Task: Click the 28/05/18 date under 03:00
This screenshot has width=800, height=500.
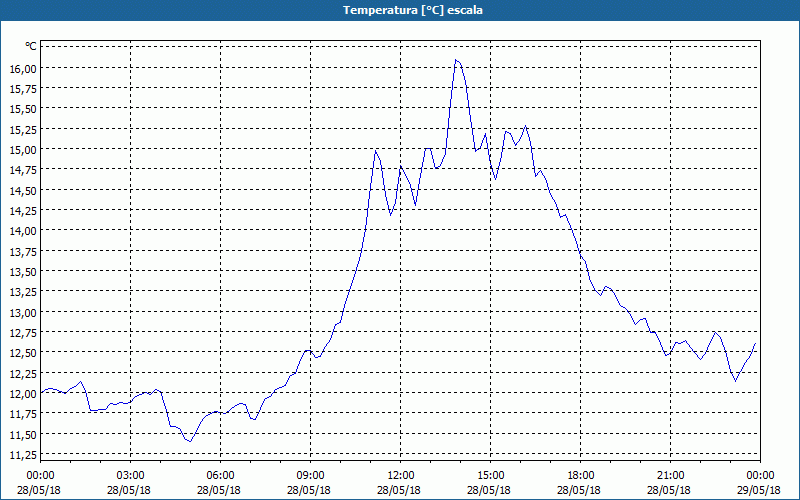Action: (129, 490)
